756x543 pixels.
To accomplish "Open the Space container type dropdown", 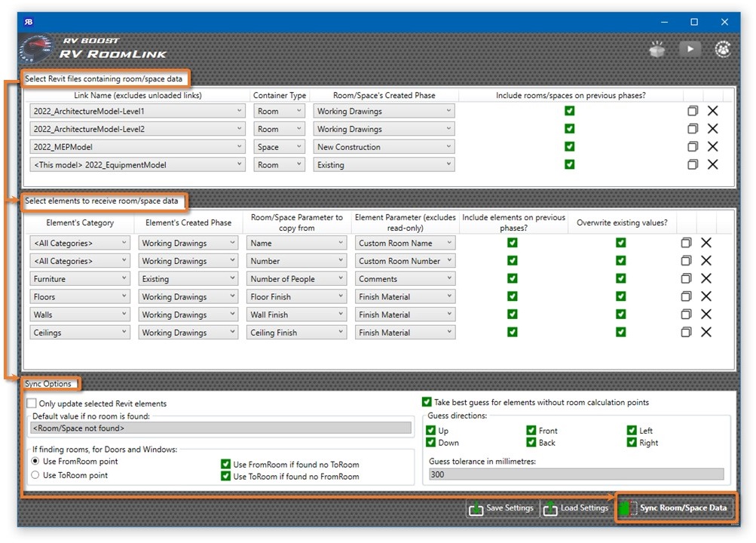I will click(x=279, y=146).
